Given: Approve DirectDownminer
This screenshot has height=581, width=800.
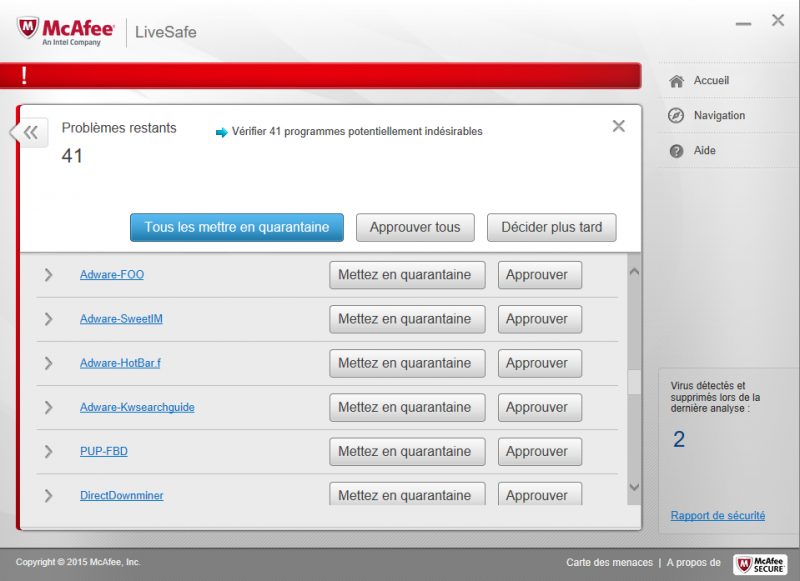Looking at the screenshot, I should [540, 494].
